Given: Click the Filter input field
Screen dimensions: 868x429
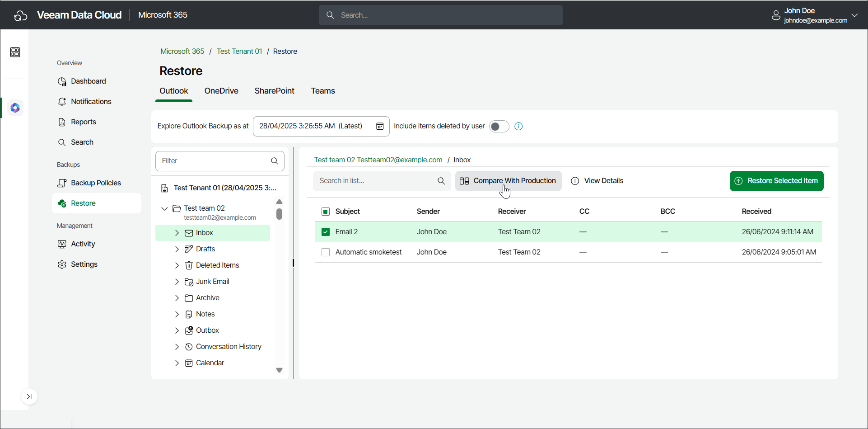Looking at the screenshot, I should [219, 161].
